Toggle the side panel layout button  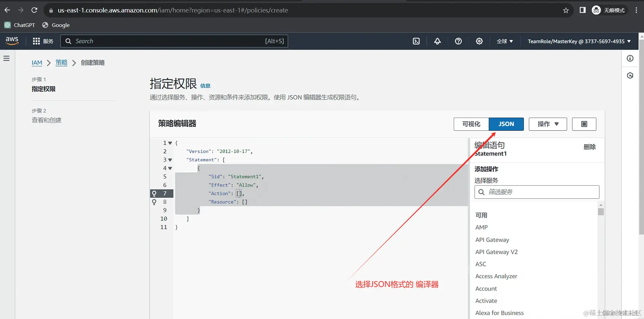[x=584, y=124]
